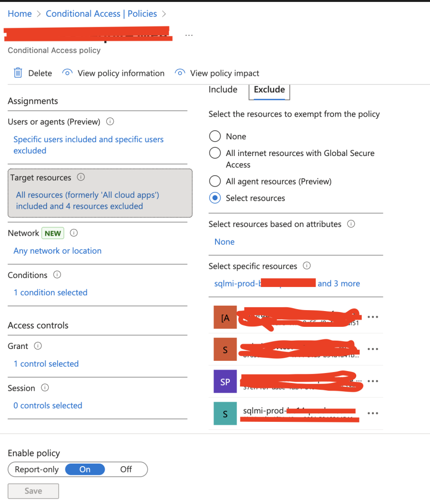Viewport: 430px width, 504px height.
Task: Open the ellipsis menu beside policy title
Action: pos(189,35)
